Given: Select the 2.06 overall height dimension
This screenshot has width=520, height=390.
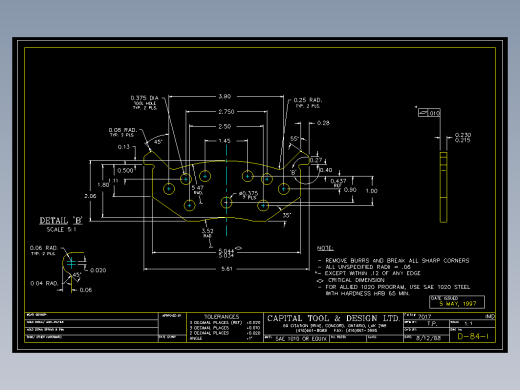Looking at the screenshot, I should click(x=90, y=196).
